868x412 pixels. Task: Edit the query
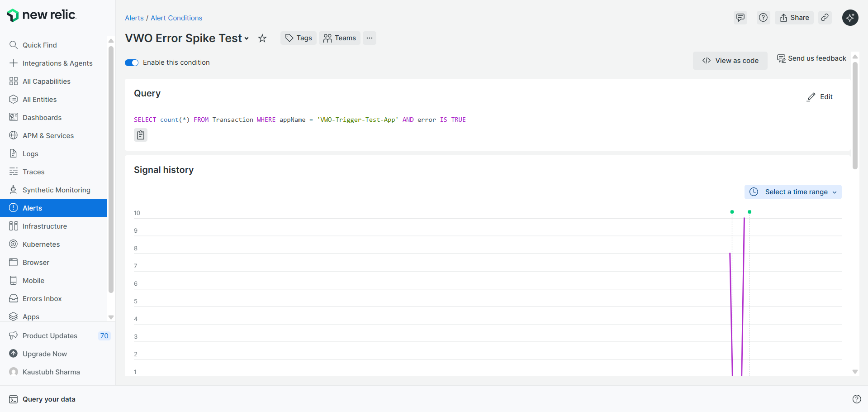(820, 97)
